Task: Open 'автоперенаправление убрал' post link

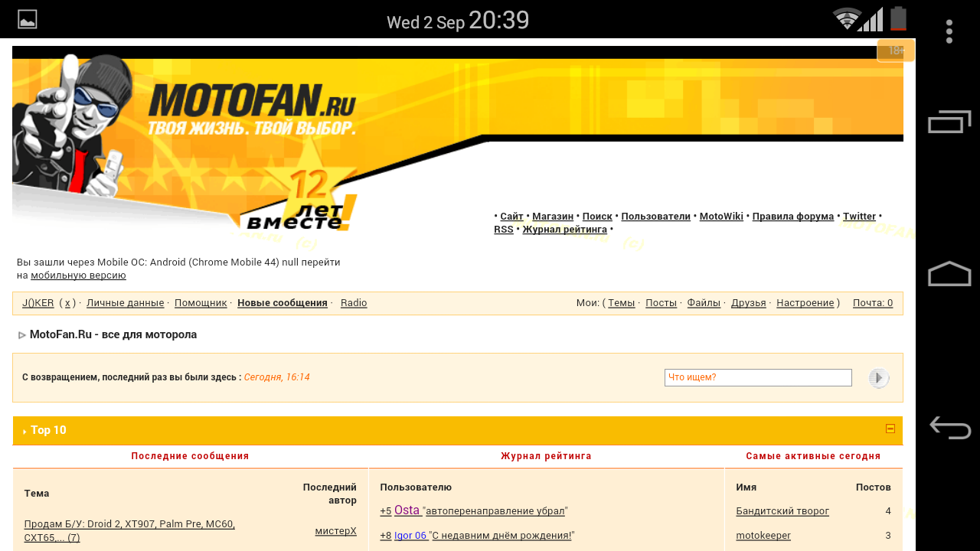Action: point(495,511)
